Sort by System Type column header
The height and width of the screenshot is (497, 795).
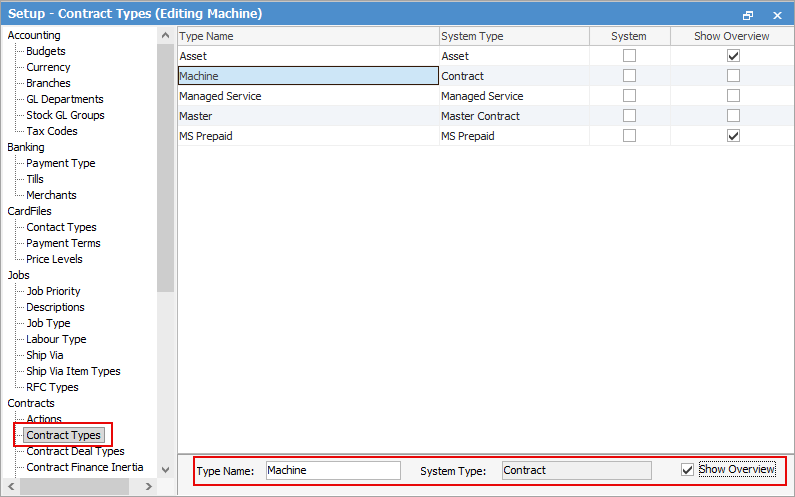[514, 36]
